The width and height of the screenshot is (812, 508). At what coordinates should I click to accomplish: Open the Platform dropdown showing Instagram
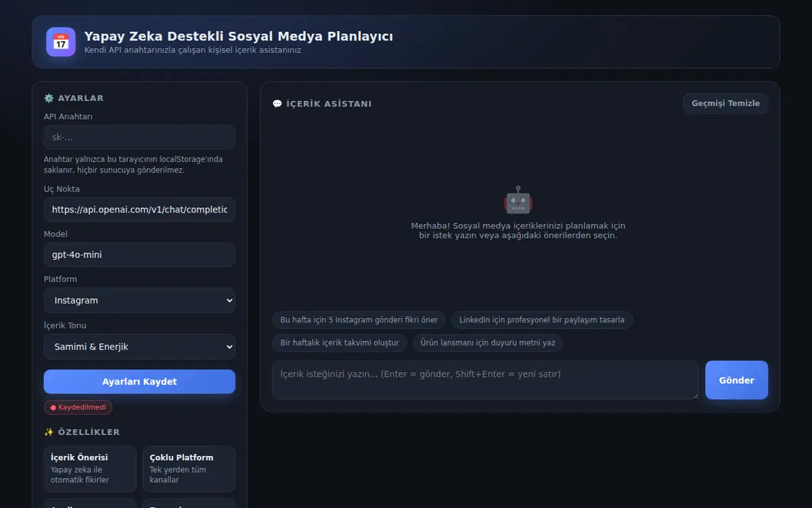[x=139, y=300]
